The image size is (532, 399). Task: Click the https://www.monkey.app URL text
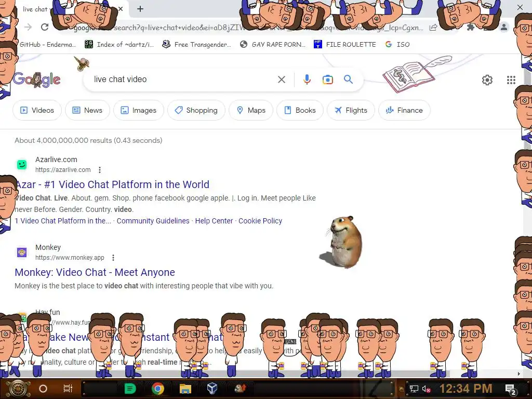(x=70, y=258)
